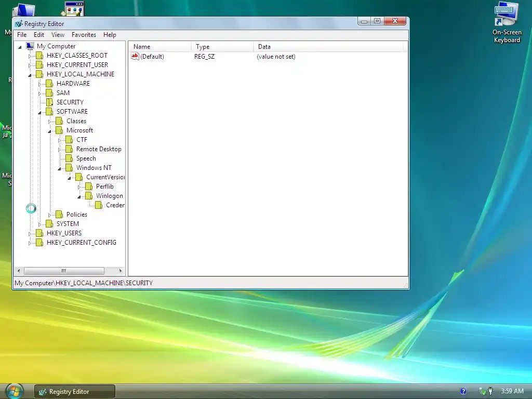Click the CTF folder icon
The image size is (532, 399).
tap(69, 139)
